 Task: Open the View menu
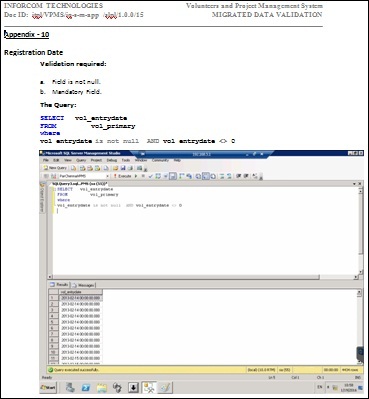(x=67, y=160)
